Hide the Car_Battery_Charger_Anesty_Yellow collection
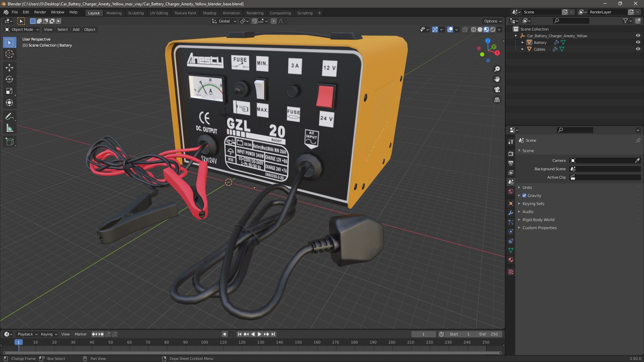 (638, 36)
